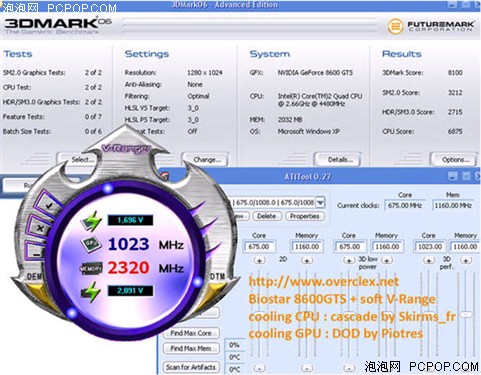Click the Current clocks Core 675.00 MHz field
The width and height of the screenshot is (481, 375).
click(405, 206)
